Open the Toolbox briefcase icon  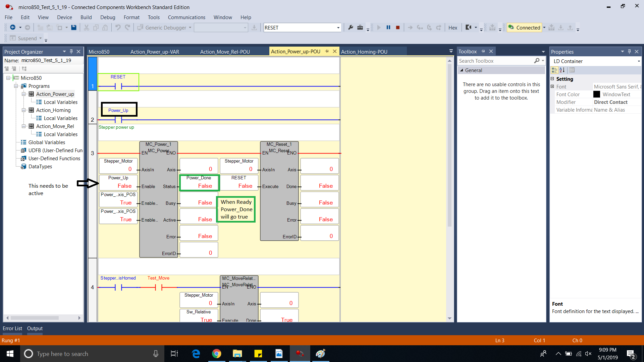point(360,27)
